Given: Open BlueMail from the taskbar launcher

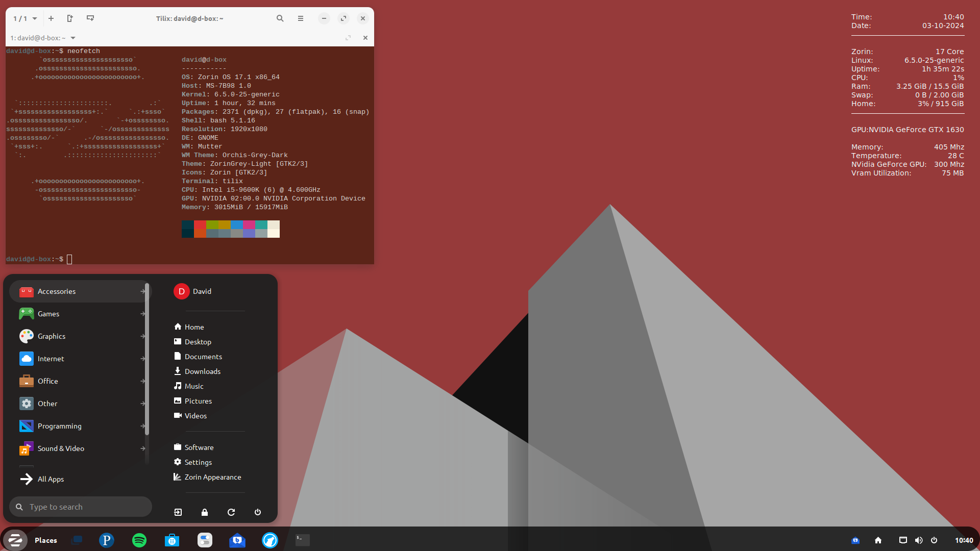Looking at the screenshot, I should pos(237,540).
